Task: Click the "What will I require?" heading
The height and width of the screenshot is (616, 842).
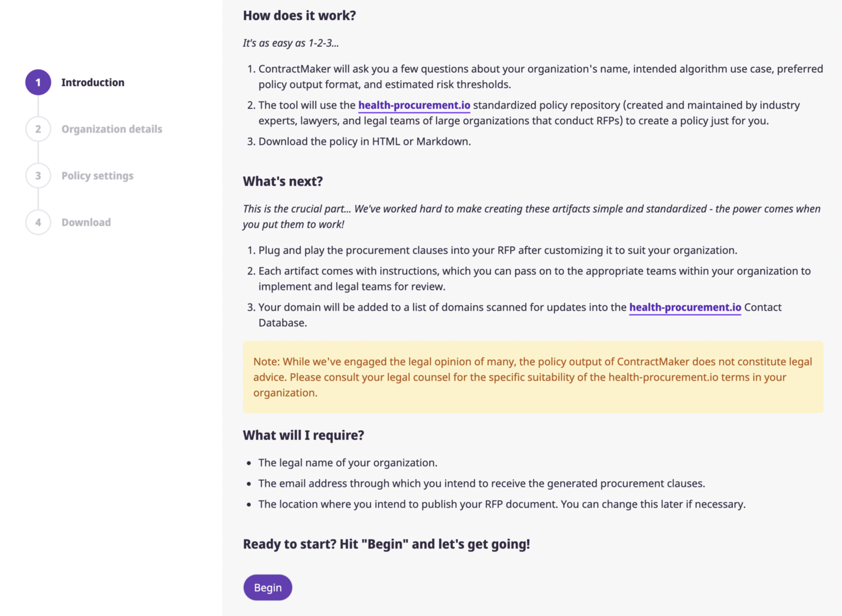Action: 304,435
